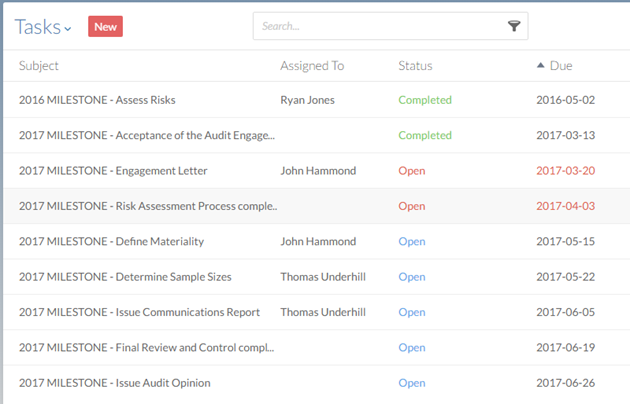This screenshot has width=630, height=404.
Task: Click Completed status of Assess Risks task
Action: click(425, 100)
